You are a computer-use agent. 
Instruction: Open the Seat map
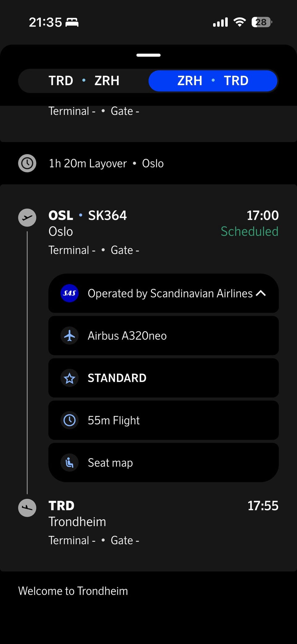(163, 463)
